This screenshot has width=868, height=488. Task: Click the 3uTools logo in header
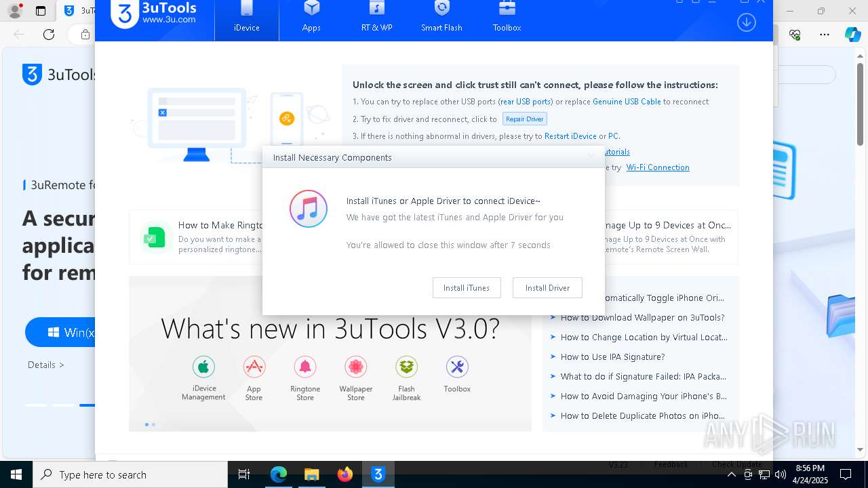(154, 14)
